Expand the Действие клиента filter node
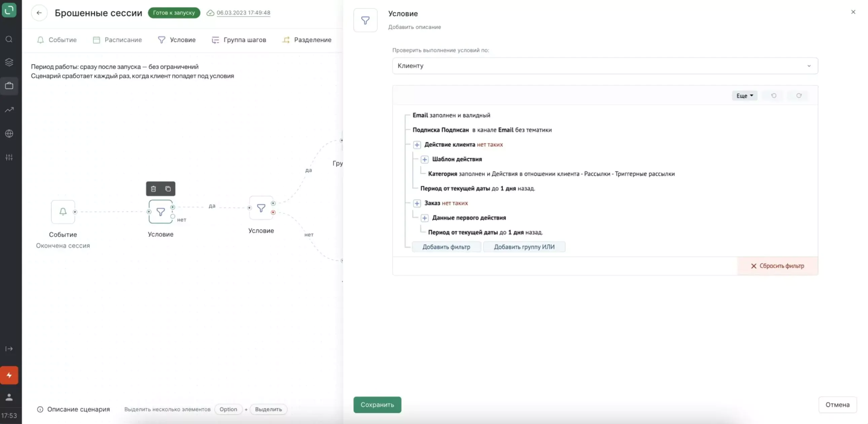 417,145
